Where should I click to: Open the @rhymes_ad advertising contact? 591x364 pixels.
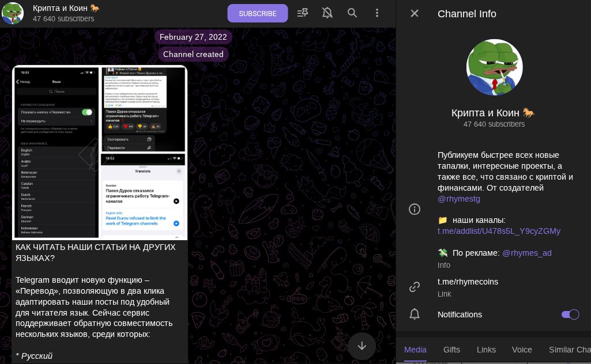526,253
